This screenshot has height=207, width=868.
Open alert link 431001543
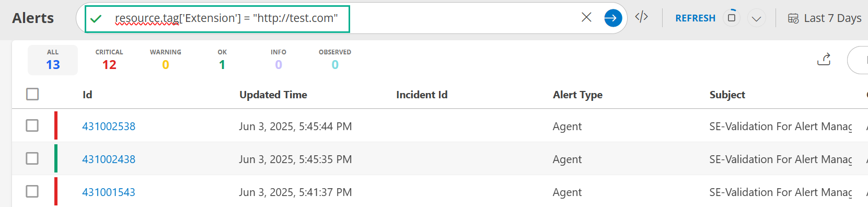[x=109, y=192]
